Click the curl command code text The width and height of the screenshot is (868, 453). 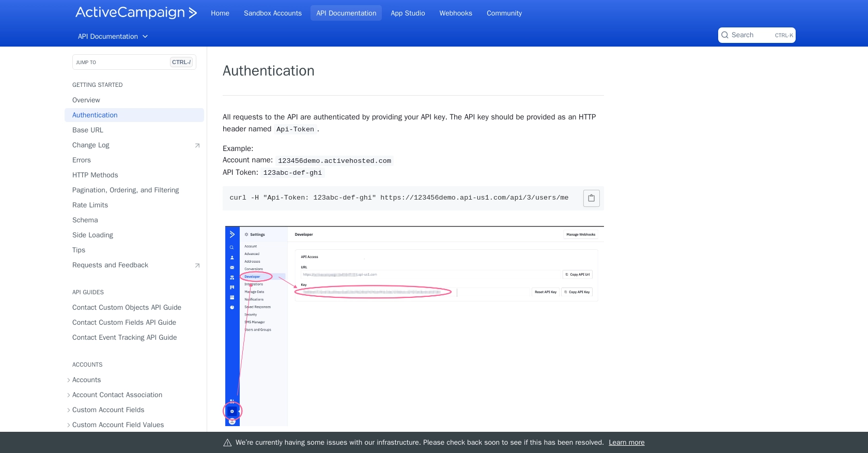pos(399,198)
